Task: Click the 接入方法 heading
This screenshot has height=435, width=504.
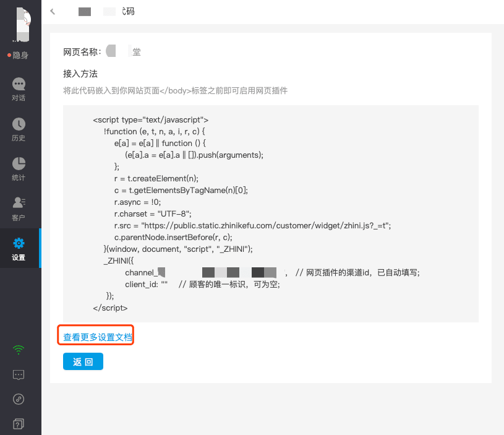Action: [x=80, y=74]
